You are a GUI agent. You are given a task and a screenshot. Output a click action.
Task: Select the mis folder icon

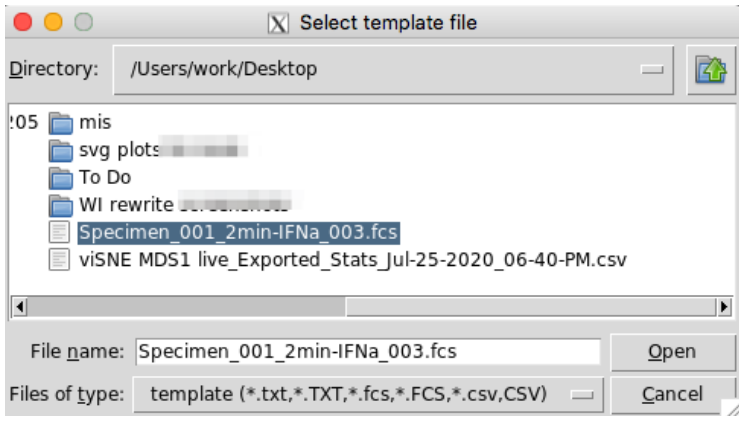61,123
